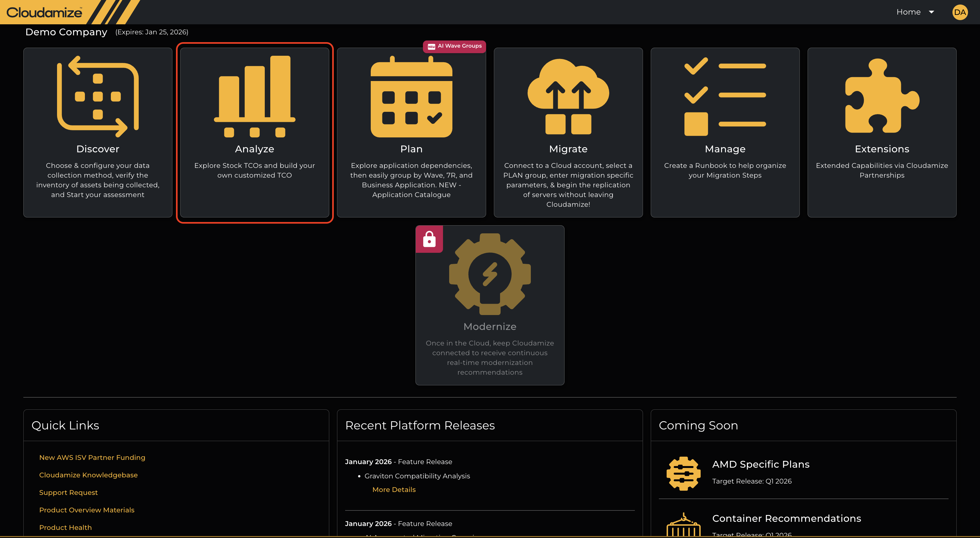Screen dimensions: 980x538
Task: Click the Modernize gear lightbulb icon
Action: (490, 274)
